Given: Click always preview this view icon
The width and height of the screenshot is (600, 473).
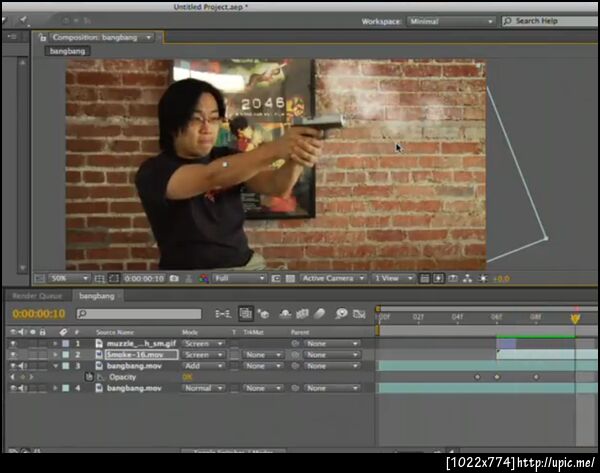Looking at the screenshot, I should (40, 279).
